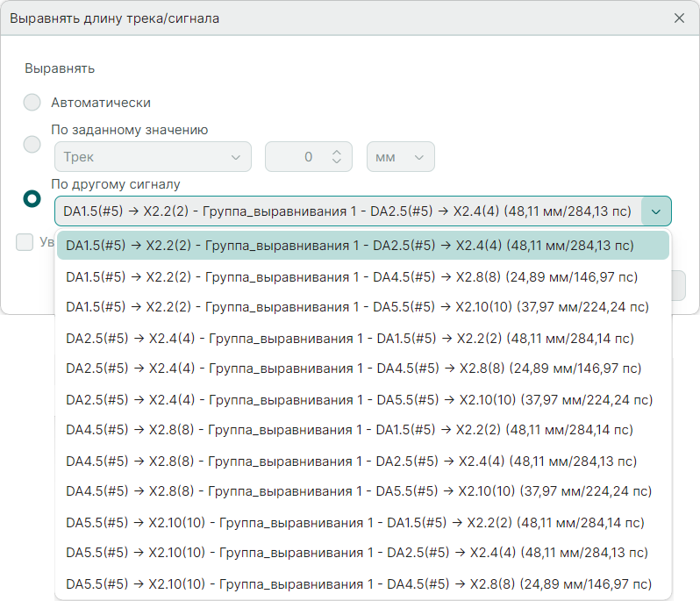Image resolution: width=700 pixels, height=601 pixels.
Task: Click the value stepper arrows
Action: 337,157
